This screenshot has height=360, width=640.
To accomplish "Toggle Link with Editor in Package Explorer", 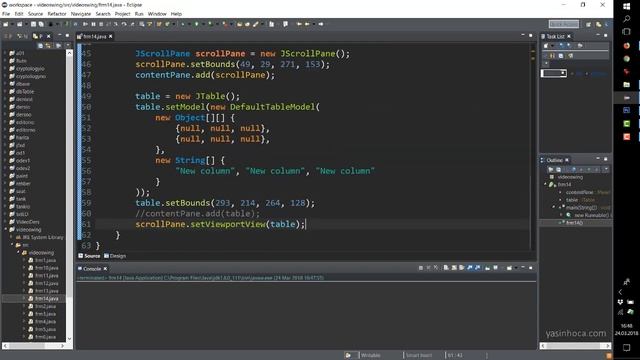I will click(x=48, y=45).
